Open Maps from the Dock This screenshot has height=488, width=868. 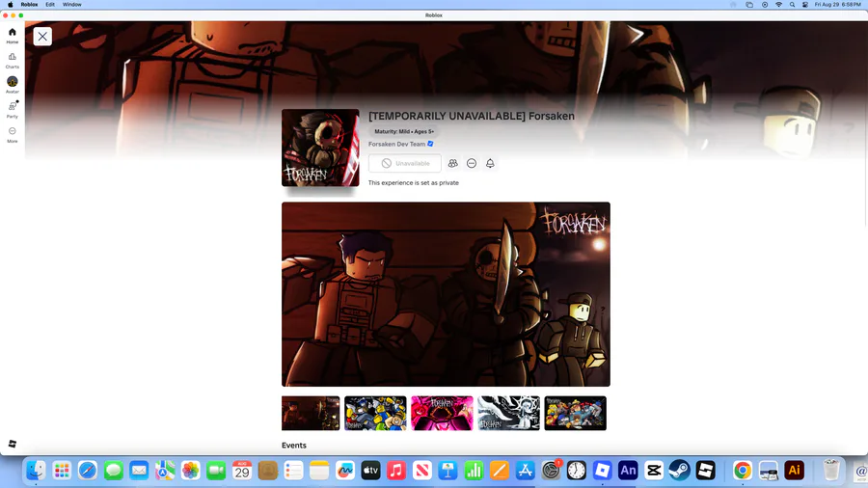tap(165, 471)
